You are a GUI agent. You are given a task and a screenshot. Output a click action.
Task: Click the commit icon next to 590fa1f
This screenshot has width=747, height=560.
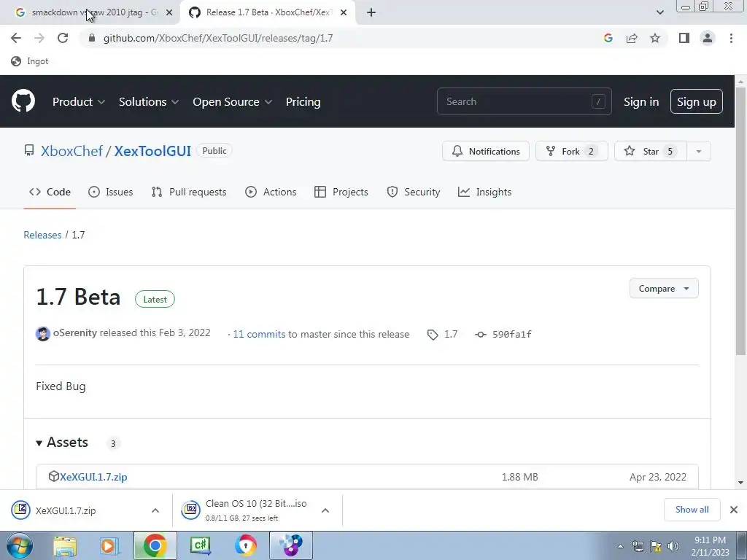click(x=481, y=334)
